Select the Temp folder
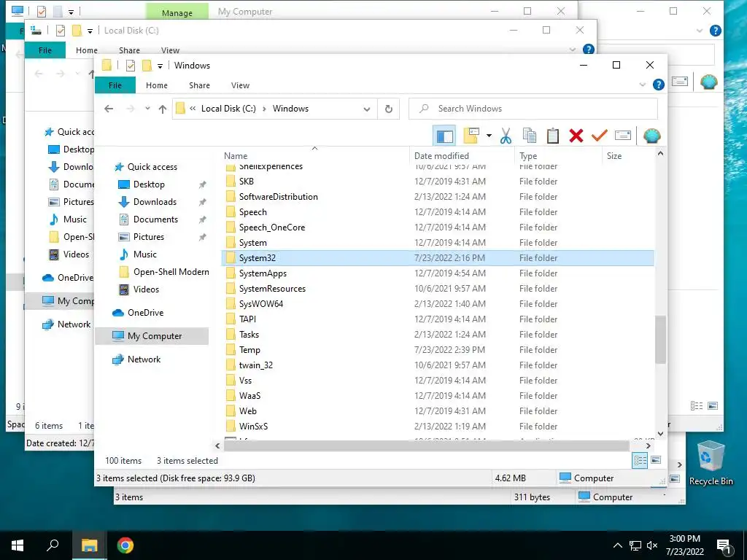Image resolution: width=747 pixels, height=560 pixels. coord(249,350)
